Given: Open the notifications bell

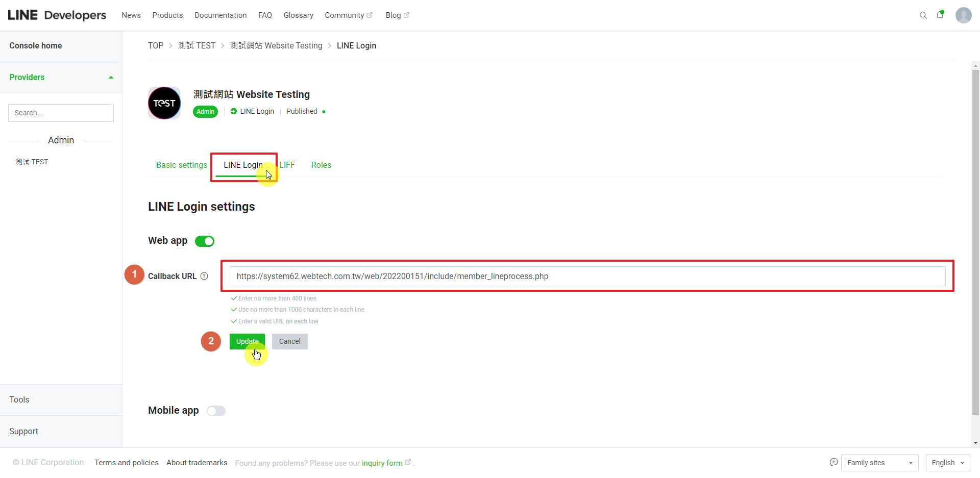Looking at the screenshot, I should [x=940, y=15].
